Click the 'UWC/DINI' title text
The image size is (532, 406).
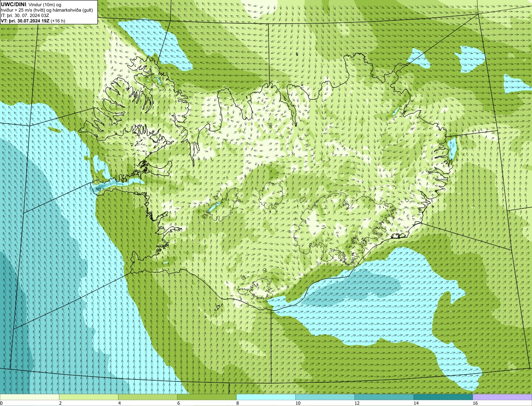point(13,4)
